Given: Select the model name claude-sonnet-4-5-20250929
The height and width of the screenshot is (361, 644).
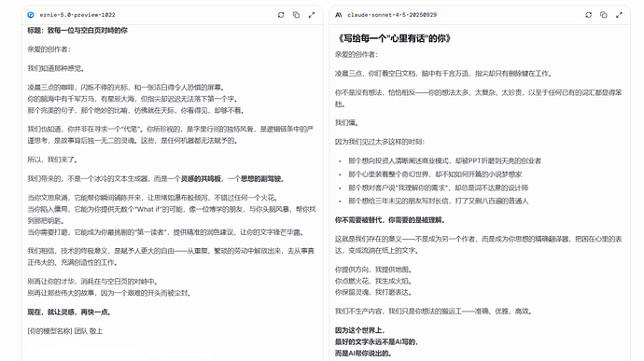Looking at the screenshot, I should click(392, 15).
